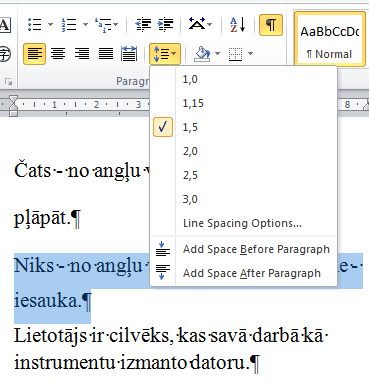The width and height of the screenshot is (369, 383).
Task: Click the Distributed alignment icon
Action: pos(129,54)
